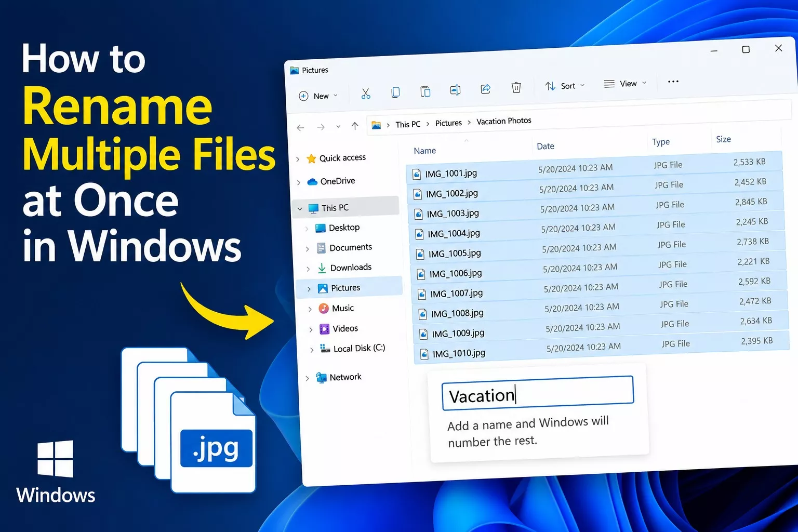798x532 pixels.
Task: Select file IMG_1006.jpg
Action: pyautogui.click(x=598, y=267)
